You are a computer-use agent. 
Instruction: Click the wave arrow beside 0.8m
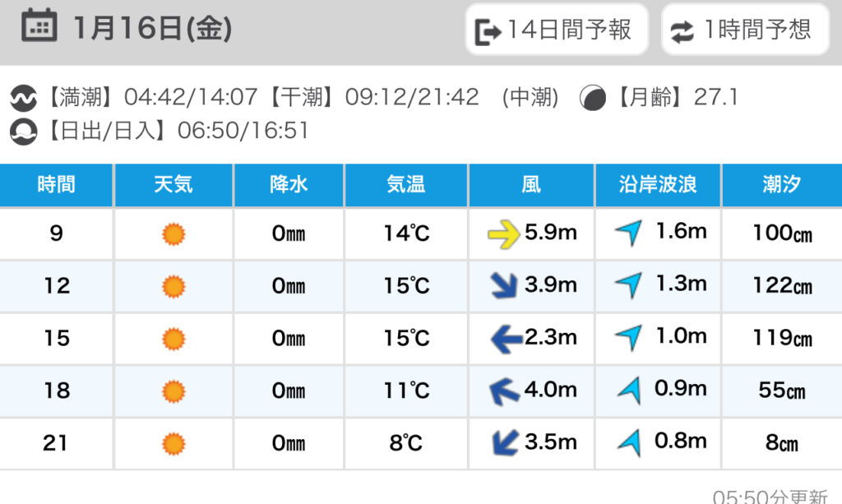629,442
